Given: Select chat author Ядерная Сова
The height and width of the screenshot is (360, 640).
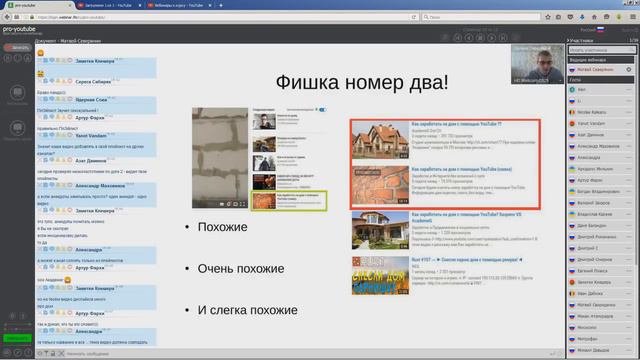Looking at the screenshot, I should click(91, 100).
